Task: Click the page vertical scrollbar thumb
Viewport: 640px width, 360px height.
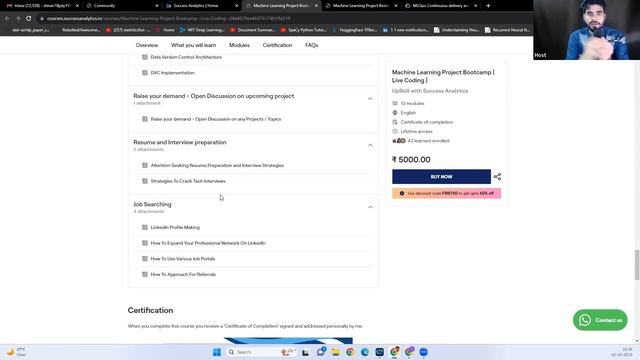Action: pos(637,265)
